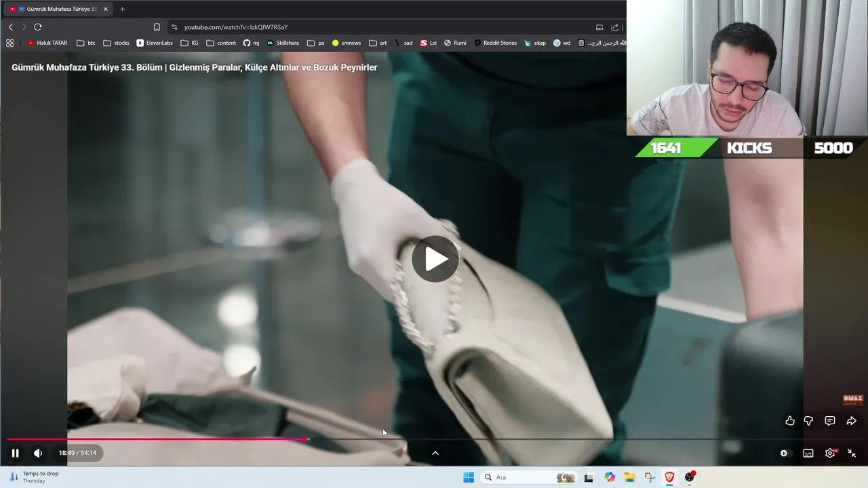The height and width of the screenshot is (488, 868).
Task: Exit full screen mode
Action: [852, 453]
